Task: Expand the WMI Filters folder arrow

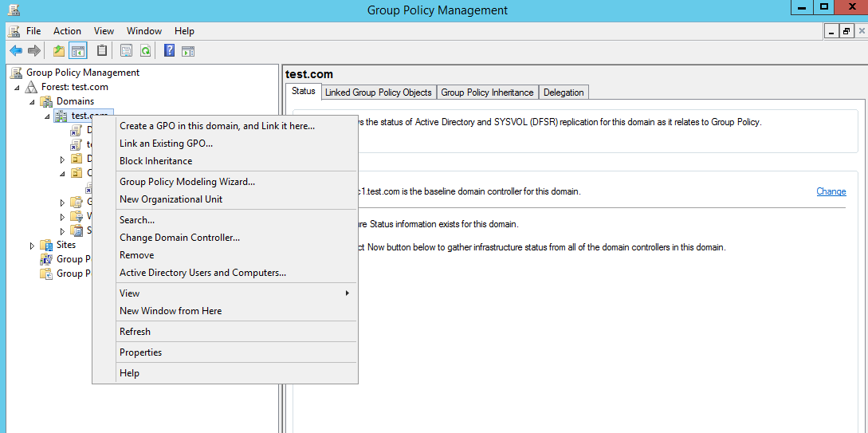Action: click(62, 217)
